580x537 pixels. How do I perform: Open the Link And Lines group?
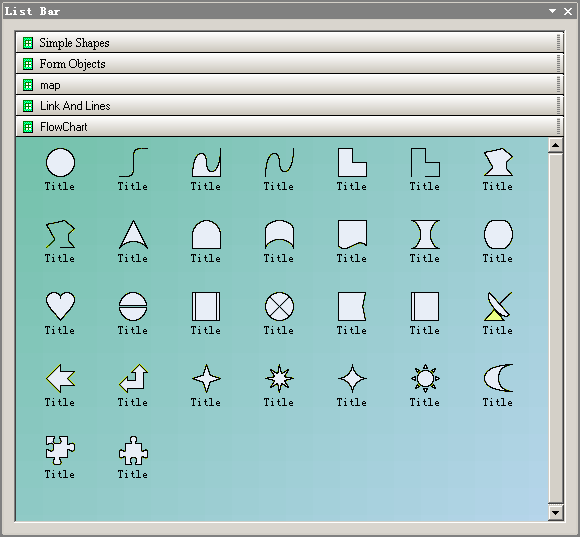tap(290, 106)
